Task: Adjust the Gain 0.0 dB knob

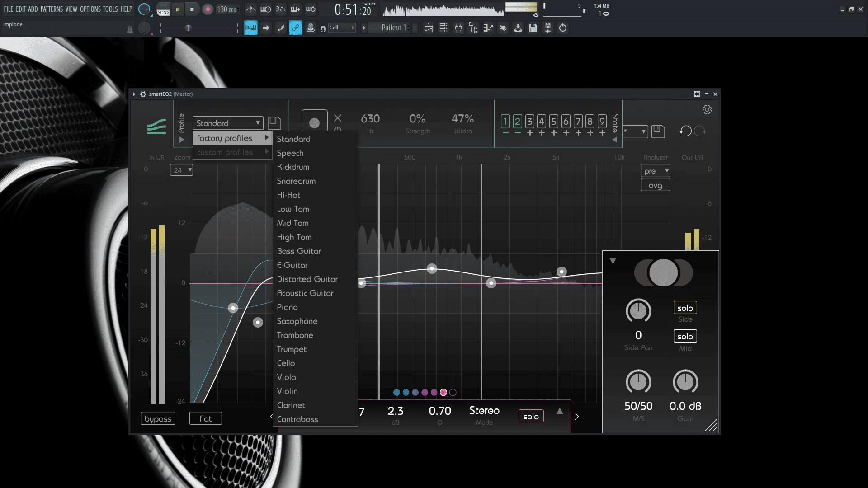Action: 685,382
